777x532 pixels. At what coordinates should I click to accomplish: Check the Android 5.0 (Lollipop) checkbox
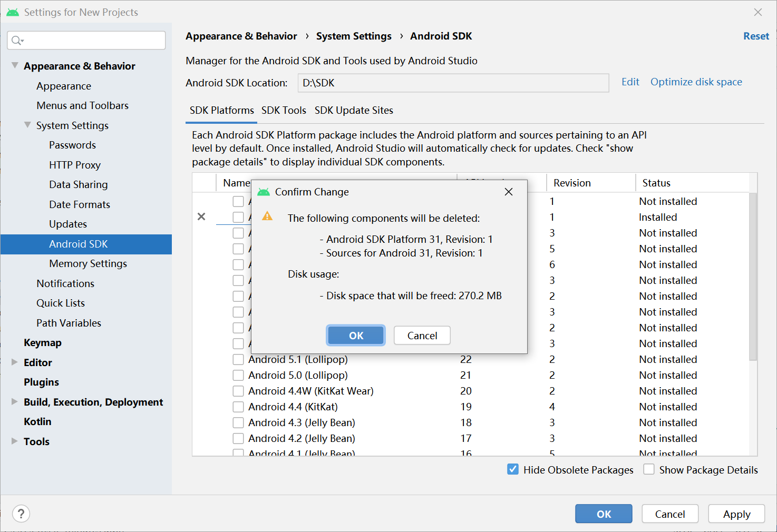[238, 375]
